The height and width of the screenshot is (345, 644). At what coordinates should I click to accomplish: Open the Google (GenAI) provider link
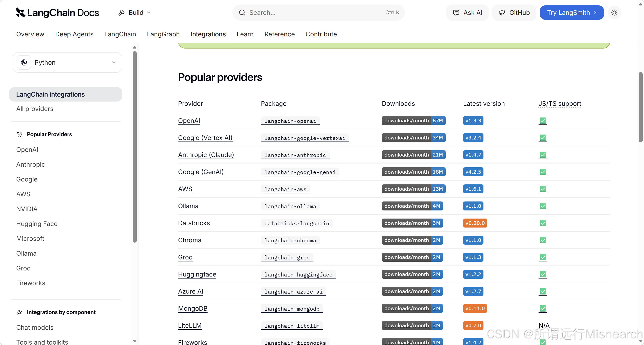pos(201,172)
